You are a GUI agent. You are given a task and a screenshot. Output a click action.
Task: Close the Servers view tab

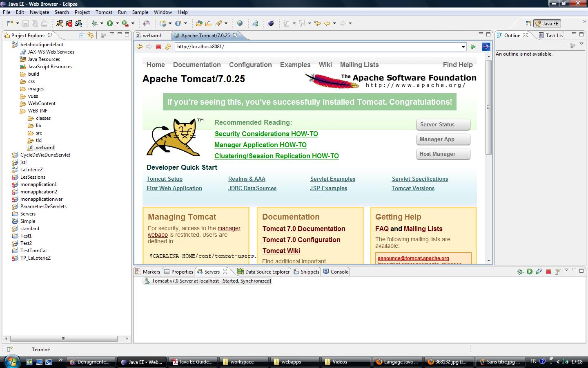pyautogui.click(x=225, y=272)
